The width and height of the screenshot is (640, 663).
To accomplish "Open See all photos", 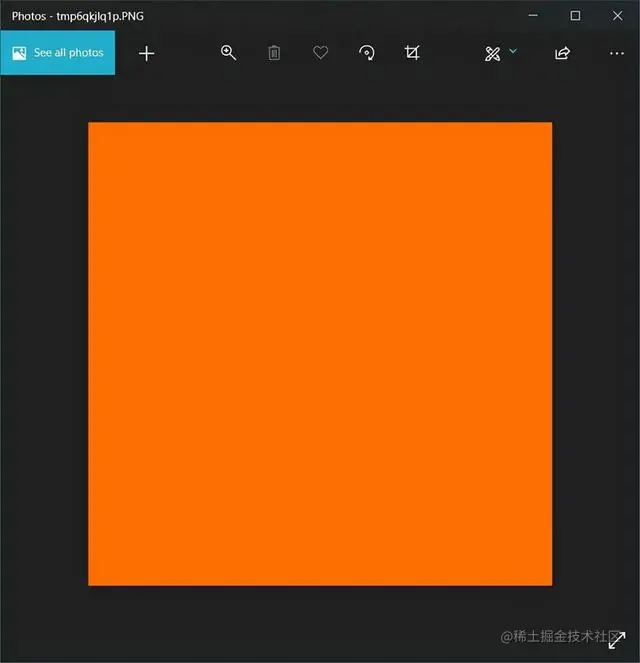I will 57,53.
